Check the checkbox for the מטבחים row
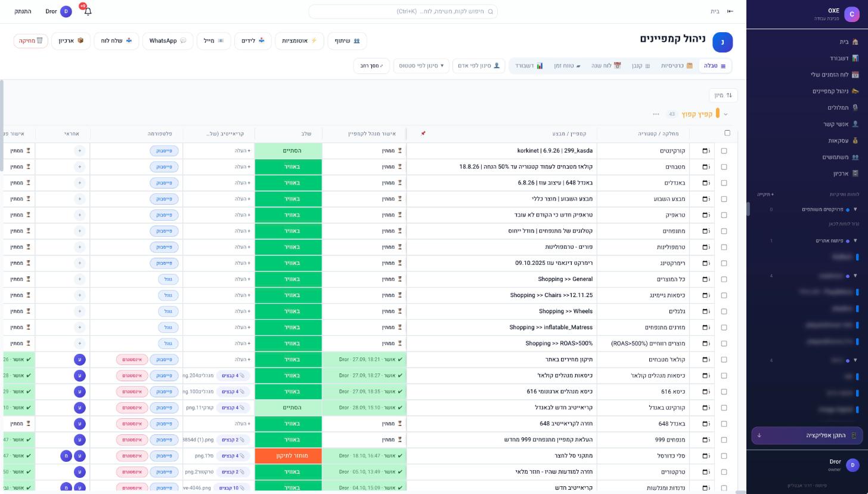Image resolution: width=868 pixels, height=494 pixels. click(x=724, y=167)
